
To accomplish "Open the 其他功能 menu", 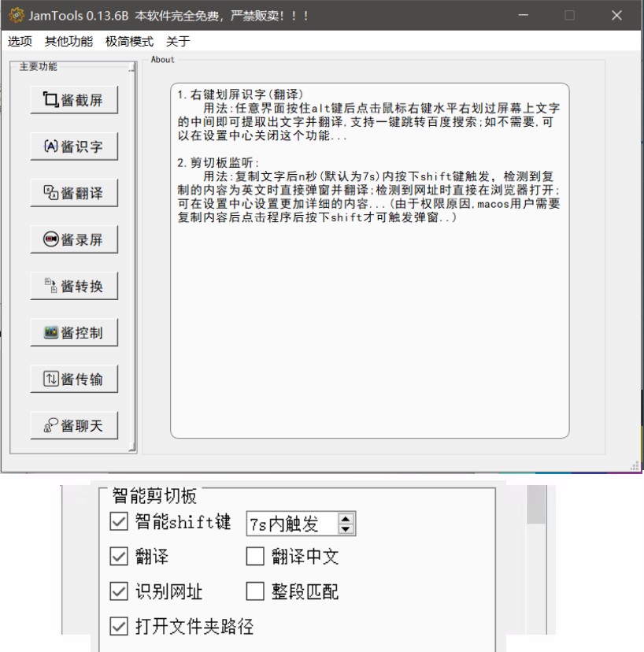I will point(68,41).
